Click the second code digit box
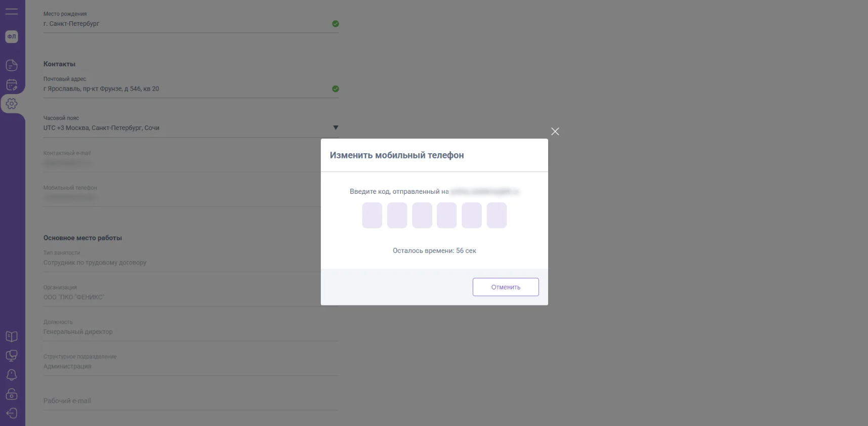 tap(397, 216)
